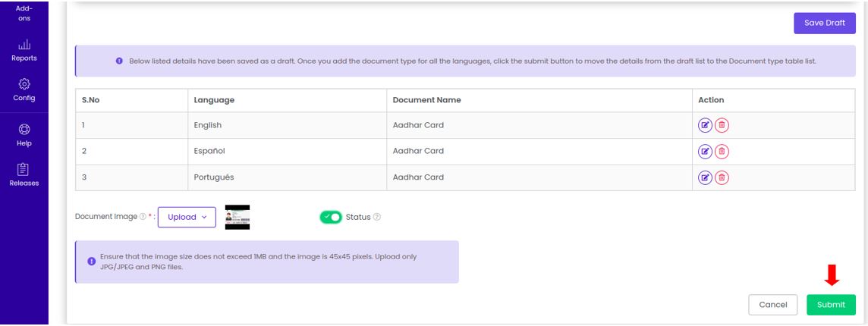Click the Save Draft button

click(x=824, y=24)
